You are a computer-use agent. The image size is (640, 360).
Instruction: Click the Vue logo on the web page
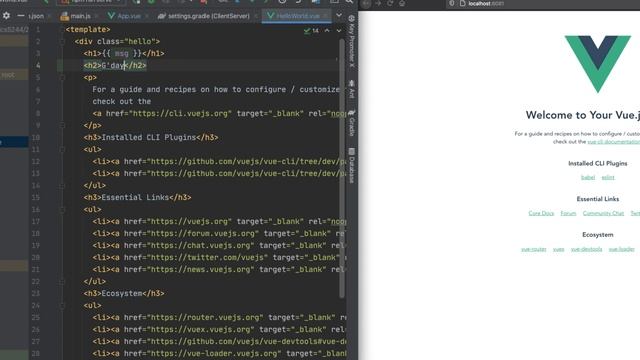[598, 64]
